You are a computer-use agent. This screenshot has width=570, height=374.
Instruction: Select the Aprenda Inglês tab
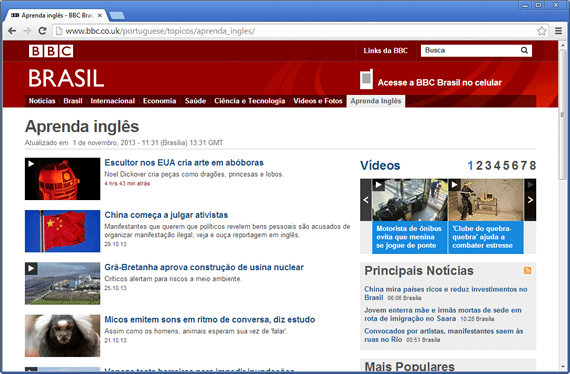coord(376,101)
